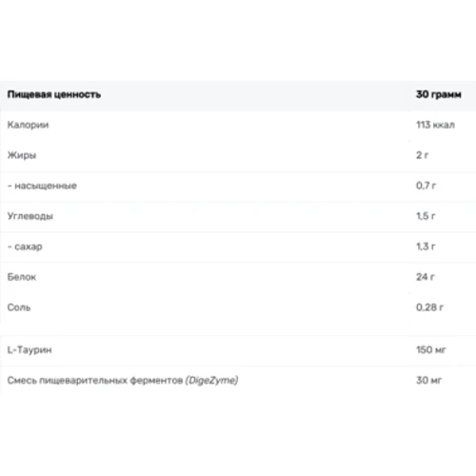Screen dimensions: 476x476
Task: Click the '0,28 г' salt value
Action: 429,307
